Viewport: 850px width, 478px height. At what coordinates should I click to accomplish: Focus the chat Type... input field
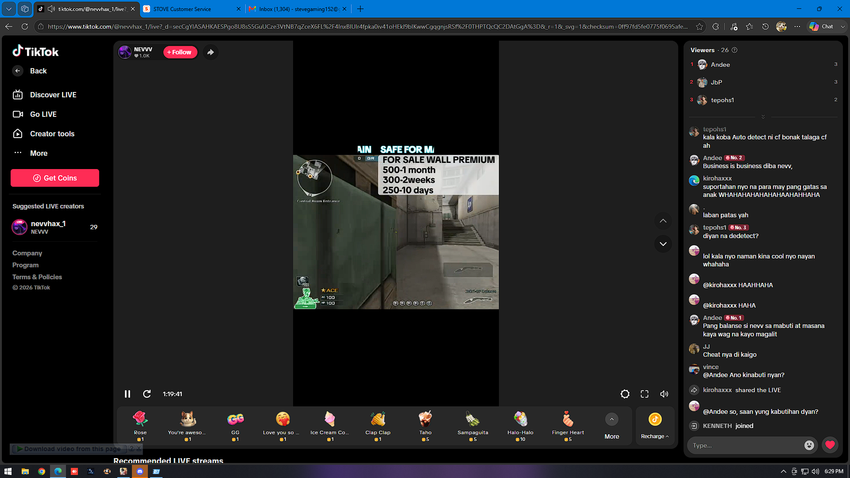(745, 445)
